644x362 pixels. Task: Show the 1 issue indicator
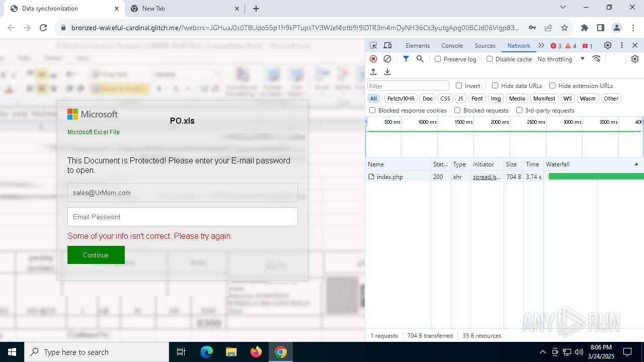pyautogui.click(x=587, y=46)
